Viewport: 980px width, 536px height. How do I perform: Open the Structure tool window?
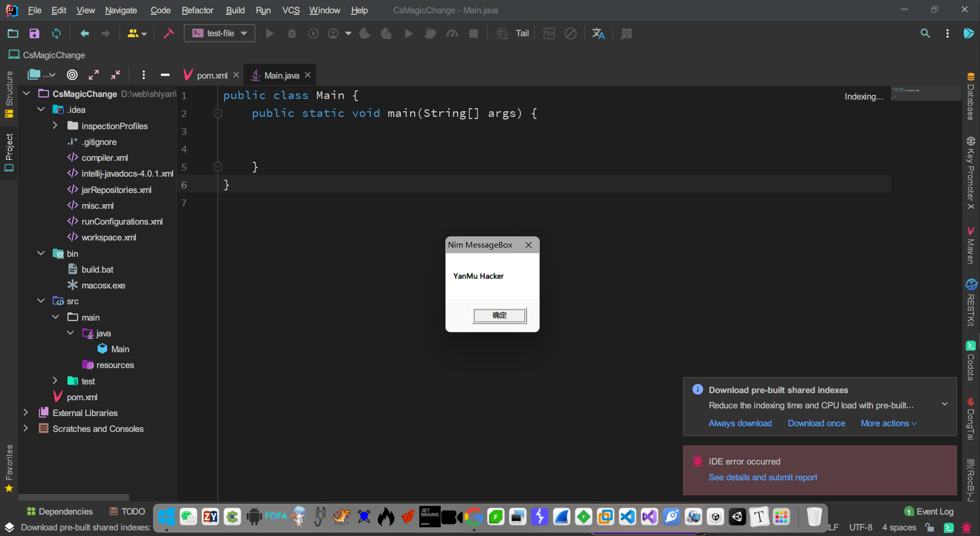(9, 94)
